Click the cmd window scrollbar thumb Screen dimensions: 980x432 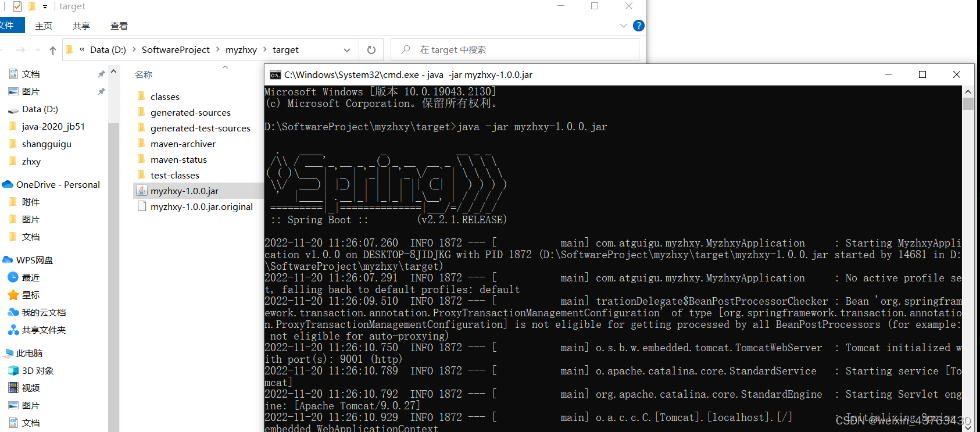(x=968, y=103)
